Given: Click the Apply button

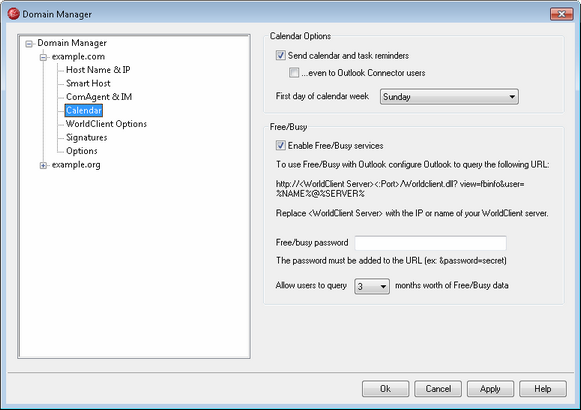Looking at the screenshot, I should click(x=490, y=389).
